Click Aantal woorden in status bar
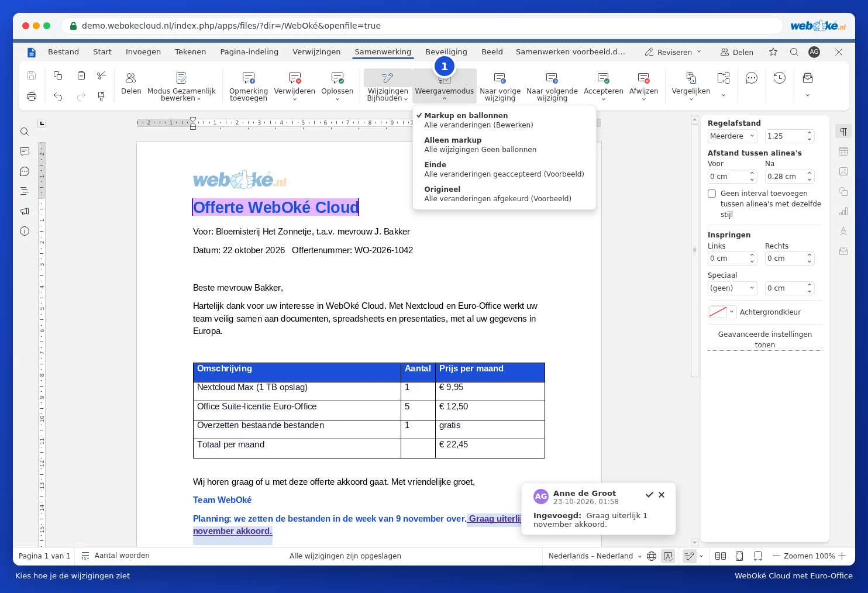Image resolution: width=868 pixels, height=593 pixels. pos(115,556)
